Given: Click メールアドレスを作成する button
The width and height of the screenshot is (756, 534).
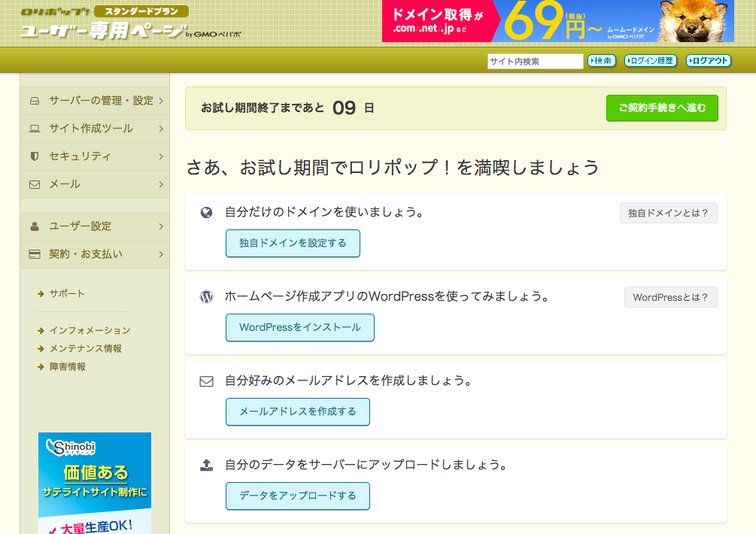Looking at the screenshot, I should click(297, 412).
